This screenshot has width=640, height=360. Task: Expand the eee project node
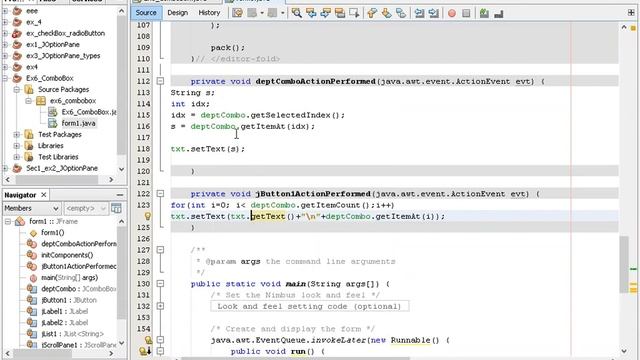(5, 11)
